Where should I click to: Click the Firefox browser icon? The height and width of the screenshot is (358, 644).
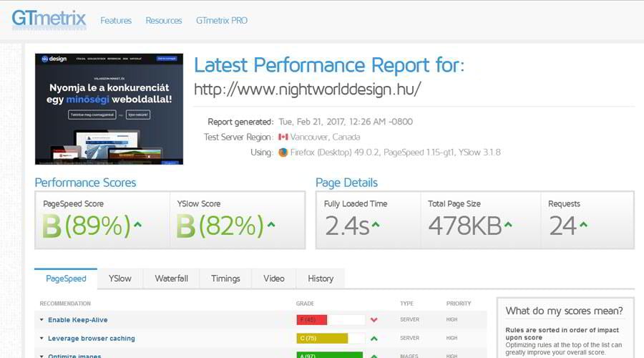(x=283, y=152)
